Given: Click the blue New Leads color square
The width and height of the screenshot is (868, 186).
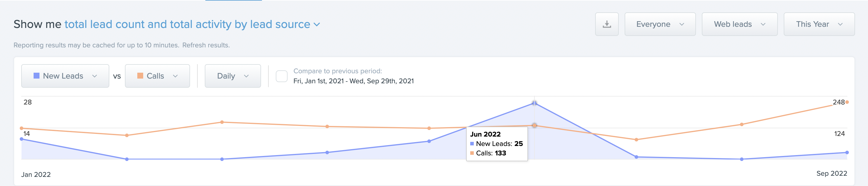Looking at the screenshot, I should pos(37,76).
